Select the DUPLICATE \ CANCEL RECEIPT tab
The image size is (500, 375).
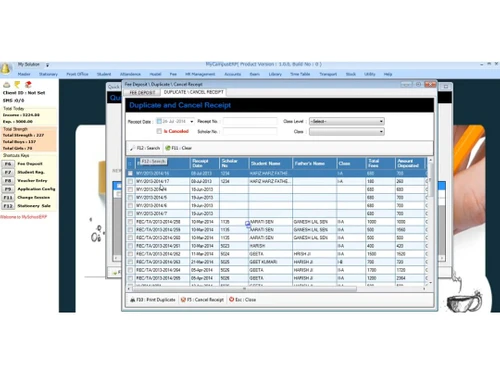click(194, 92)
